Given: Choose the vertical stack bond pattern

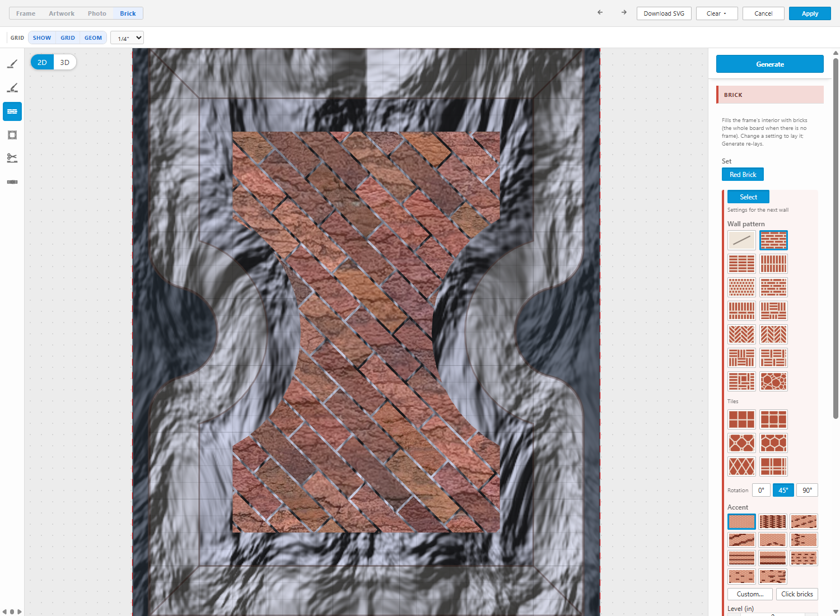Looking at the screenshot, I should coord(773,264).
